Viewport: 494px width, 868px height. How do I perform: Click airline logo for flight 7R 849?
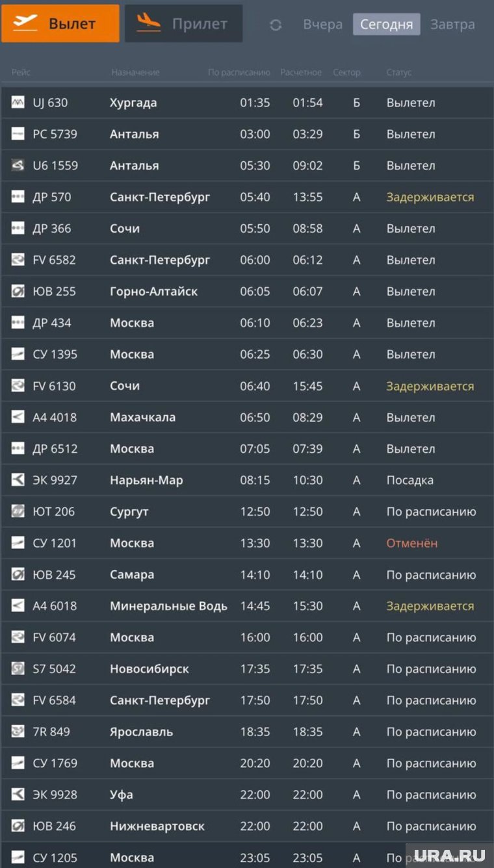18,732
